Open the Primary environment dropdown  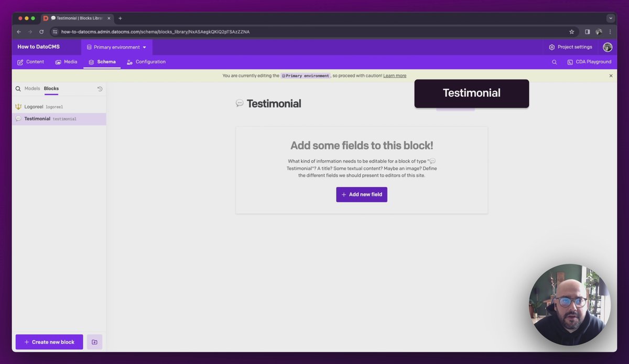[117, 47]
